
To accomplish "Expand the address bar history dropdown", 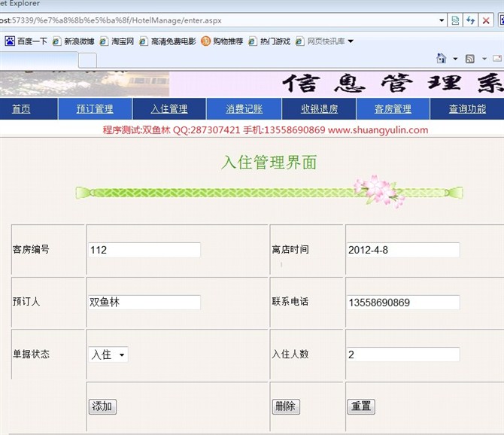I will coord(442,20).
